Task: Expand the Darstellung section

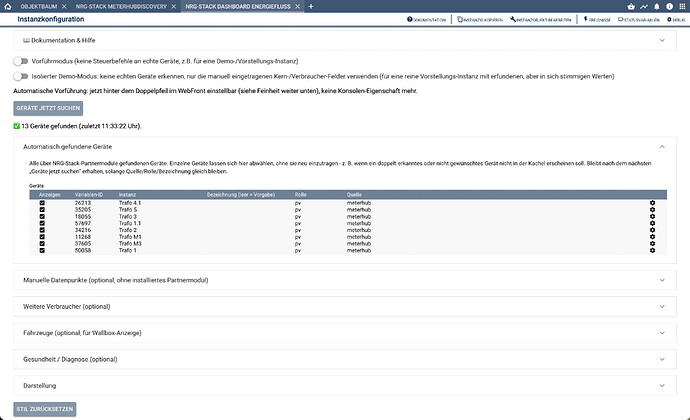Action: pos(345,386)
